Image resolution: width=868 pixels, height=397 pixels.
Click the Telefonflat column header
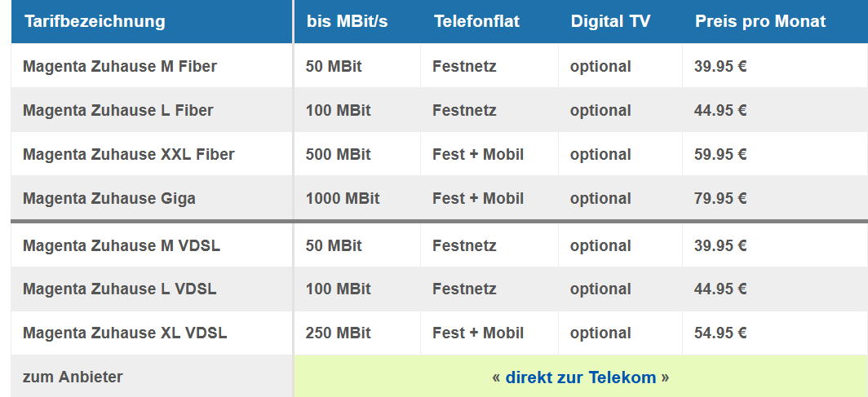[476, 21]
